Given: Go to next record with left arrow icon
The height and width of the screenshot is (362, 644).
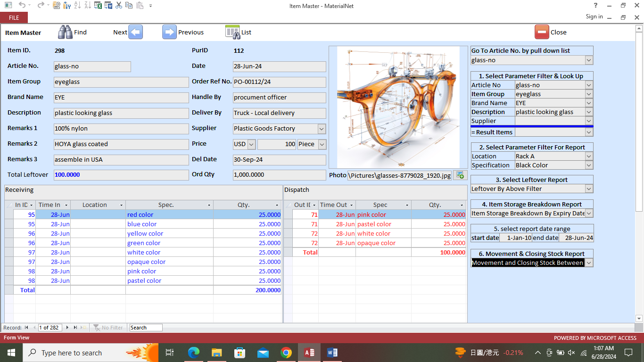Looking at the screenshot, I should [x=136, y=32].
